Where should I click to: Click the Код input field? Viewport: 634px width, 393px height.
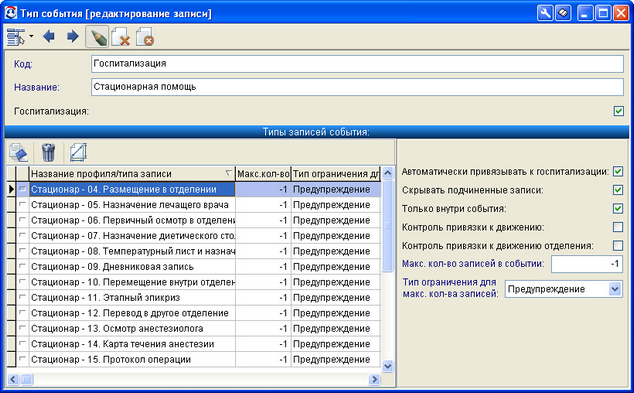click(357, 64)
